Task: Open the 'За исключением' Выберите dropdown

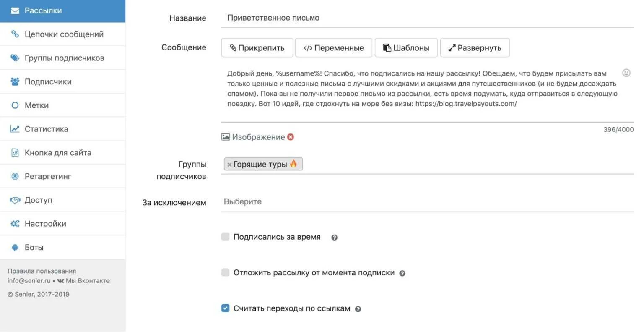Action: (427, 202)
